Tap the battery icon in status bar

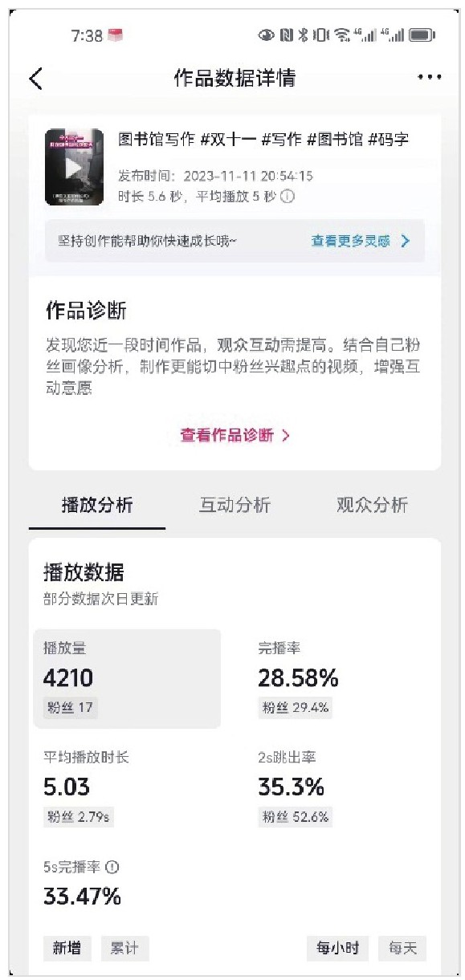coord(422,35)
